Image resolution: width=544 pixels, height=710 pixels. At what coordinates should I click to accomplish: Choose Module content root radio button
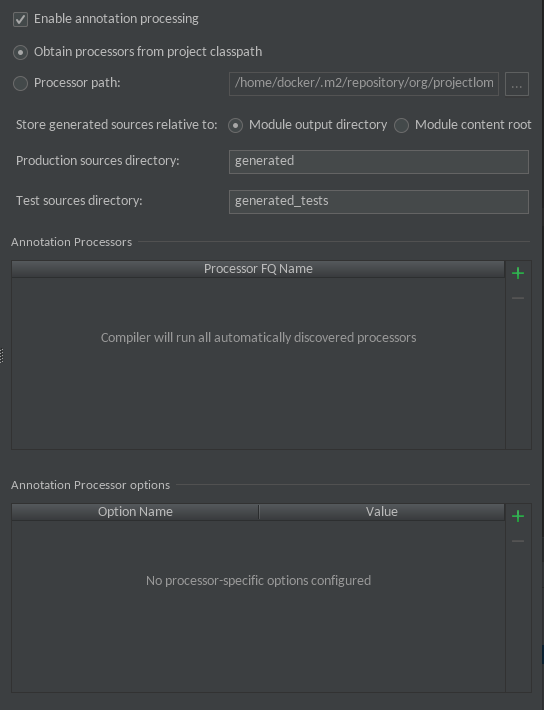(x=401, y=125)
